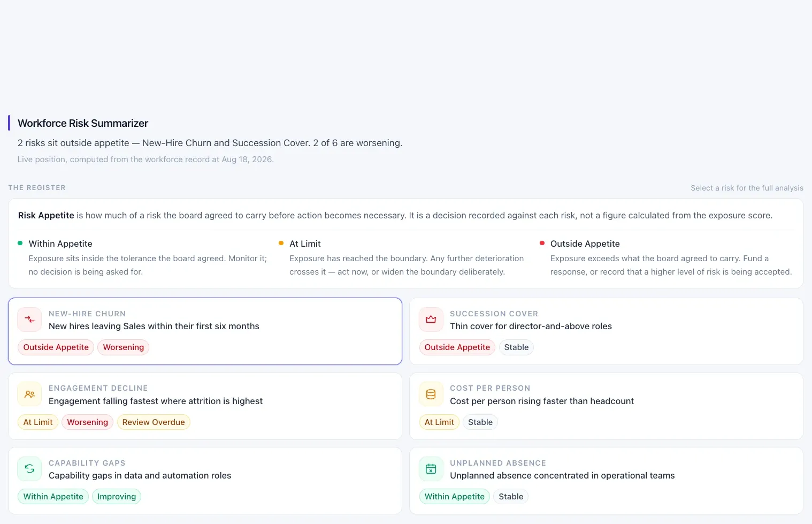Click At Limit badge on Engagement Decline
This screenshot has height=524, width=812.
pyautogui.click(x=38, y=422)
